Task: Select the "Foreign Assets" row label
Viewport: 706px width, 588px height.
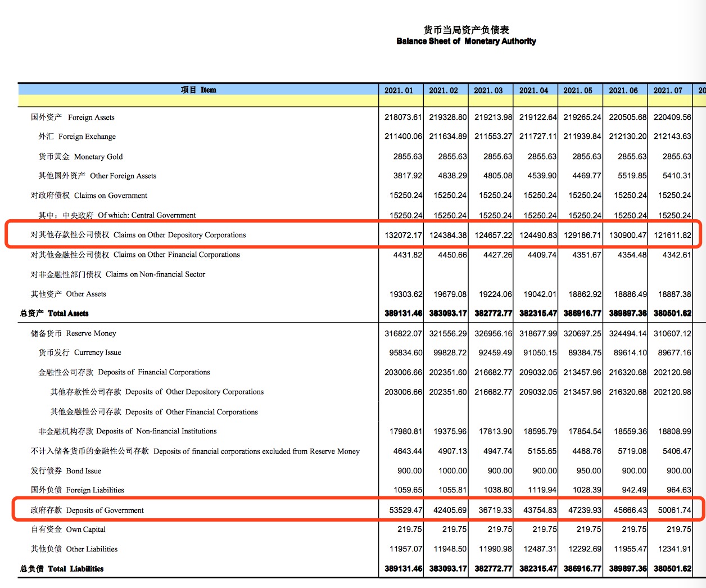Action: (x=73, y=117)
